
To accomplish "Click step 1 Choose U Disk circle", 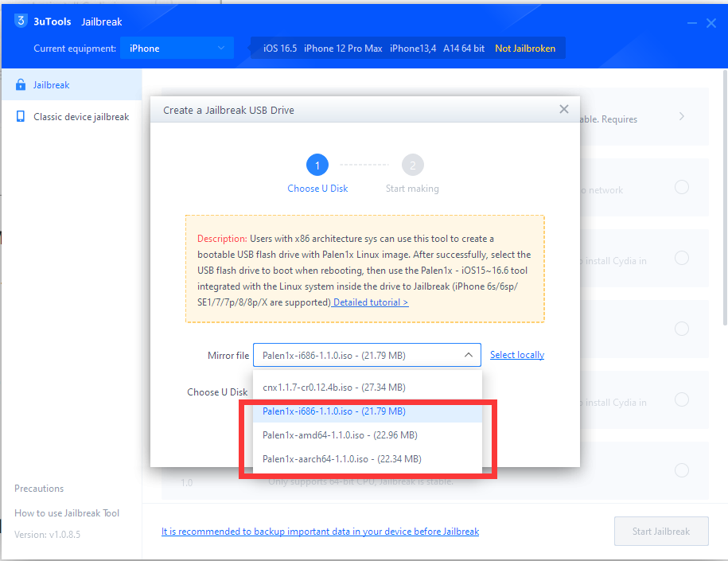I will (317, 165).
